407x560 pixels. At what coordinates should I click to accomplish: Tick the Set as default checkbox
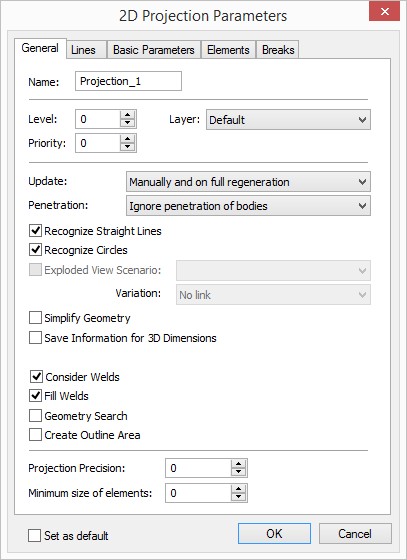tap(34, 535)
